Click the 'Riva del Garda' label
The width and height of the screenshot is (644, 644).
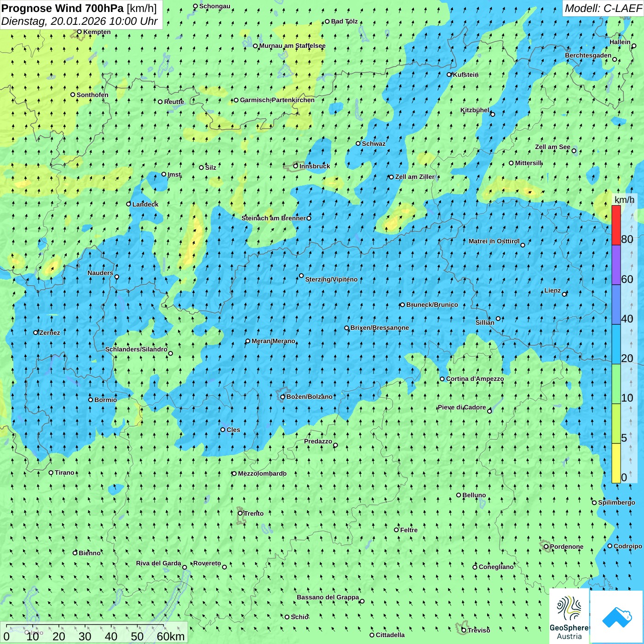coord(159,563)
